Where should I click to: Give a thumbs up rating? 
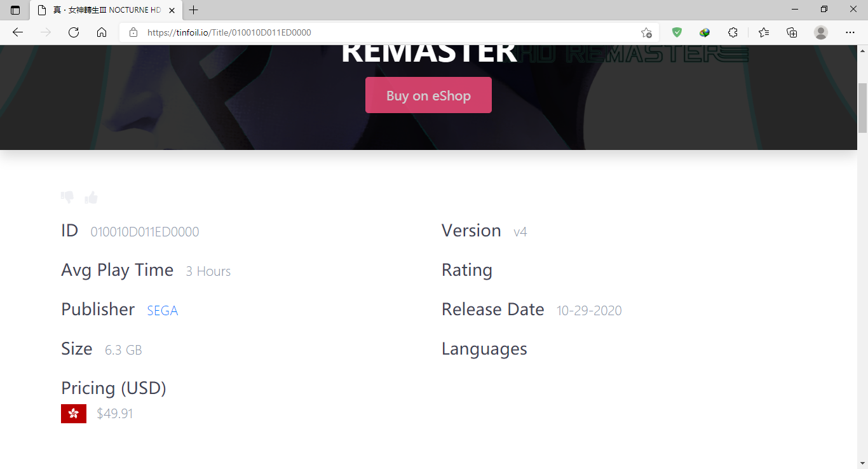tap(92, 198)
